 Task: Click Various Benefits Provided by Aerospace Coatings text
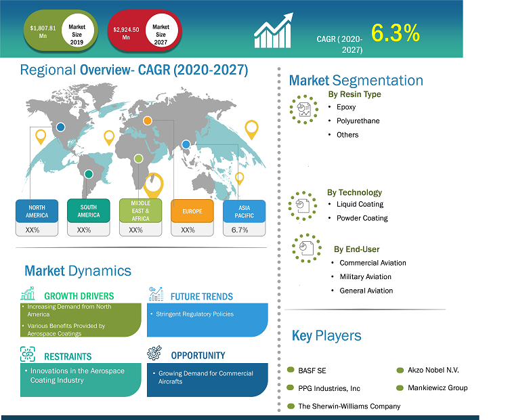[66, 330]
